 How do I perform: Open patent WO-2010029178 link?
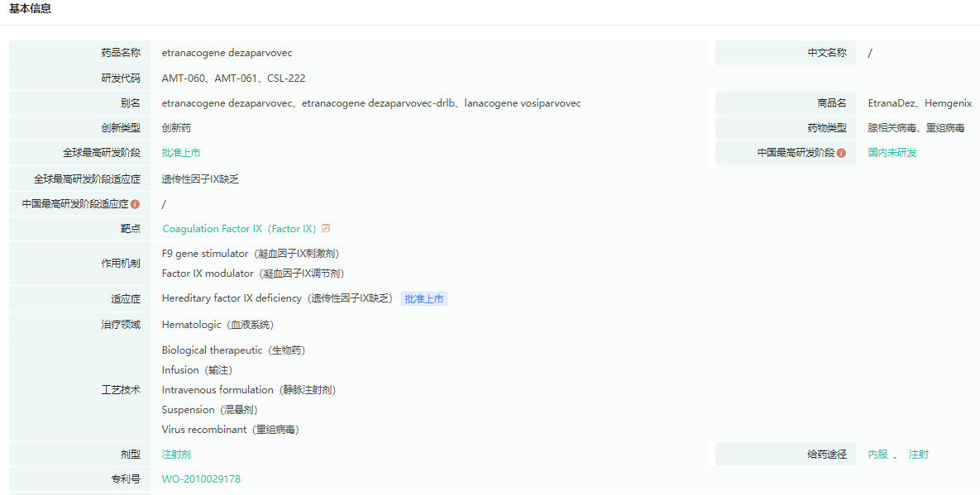click(201, 479)
